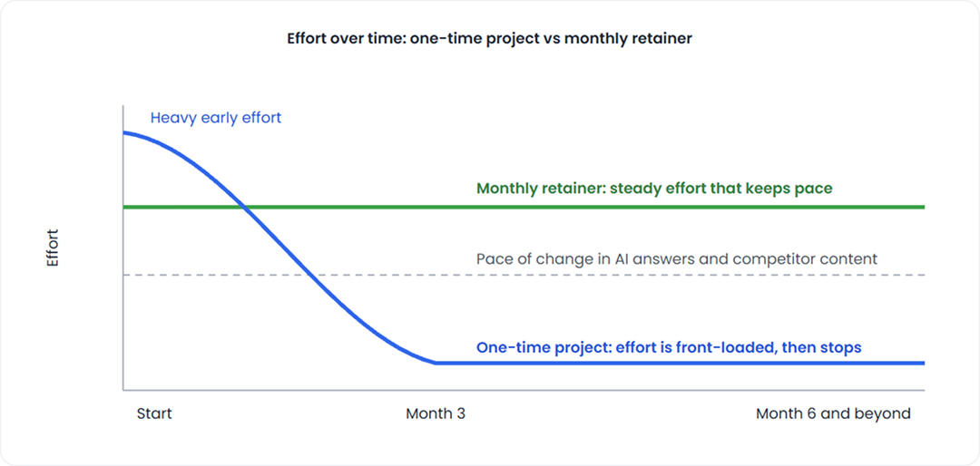Click the horizontal x-axis baseline
Screen dimensions: 980x466
(524, 391)
